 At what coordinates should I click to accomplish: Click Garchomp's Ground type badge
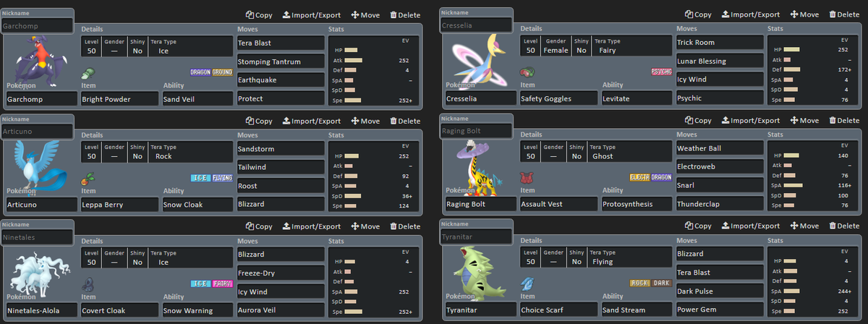[x=222, y=72]
